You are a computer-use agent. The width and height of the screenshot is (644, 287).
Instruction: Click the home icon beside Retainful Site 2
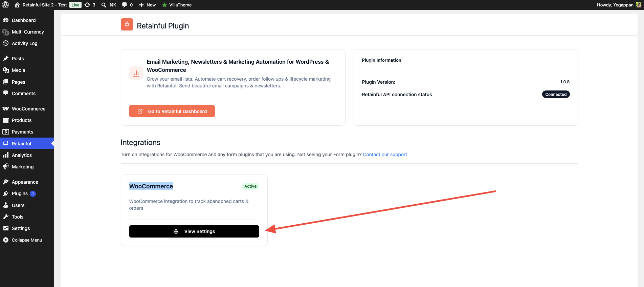(17, 5)
